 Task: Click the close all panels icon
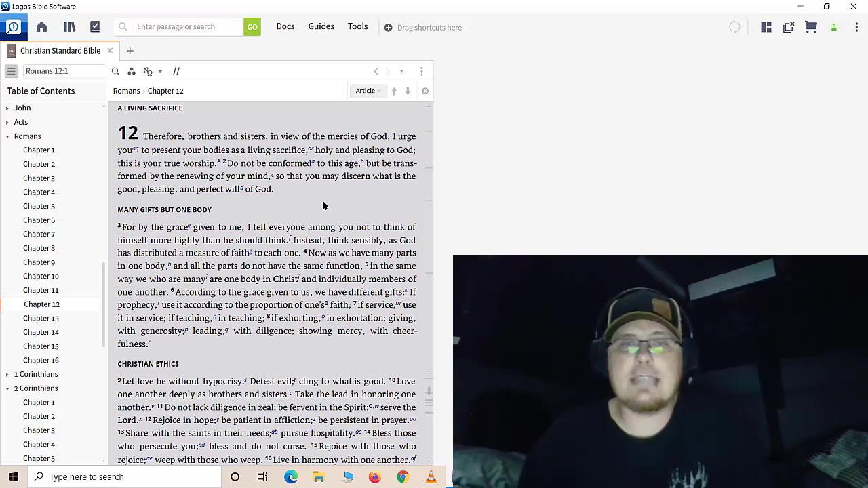coord(789,27)
